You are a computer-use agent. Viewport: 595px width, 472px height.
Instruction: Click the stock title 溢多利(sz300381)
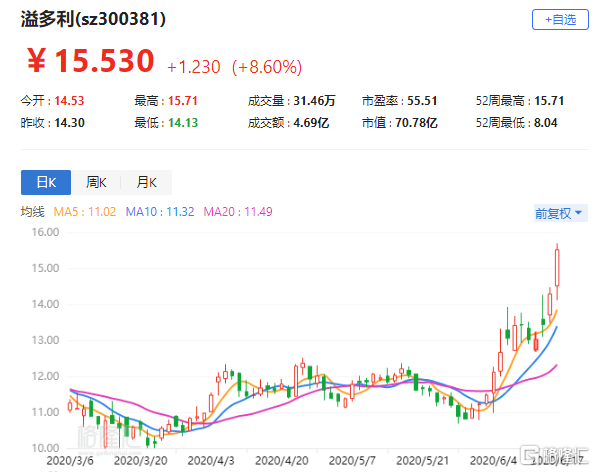(93, 19)
